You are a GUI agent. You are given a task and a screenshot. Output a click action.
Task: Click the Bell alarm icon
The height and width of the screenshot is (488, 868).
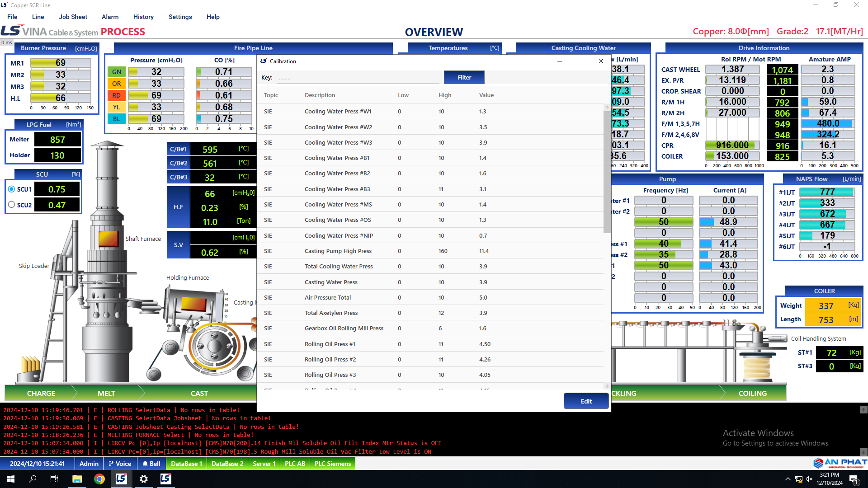(x=151, y=464)
